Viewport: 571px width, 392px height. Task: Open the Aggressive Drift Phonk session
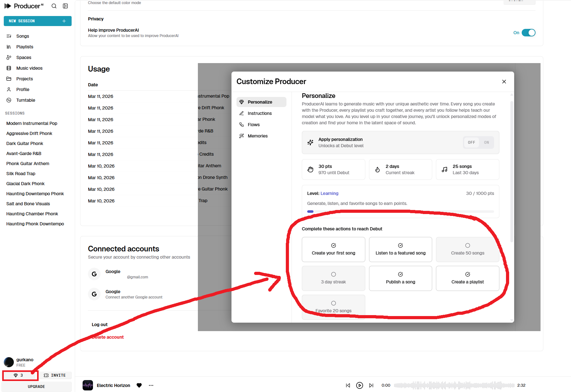pyautogui.click(x=29, y=133)
